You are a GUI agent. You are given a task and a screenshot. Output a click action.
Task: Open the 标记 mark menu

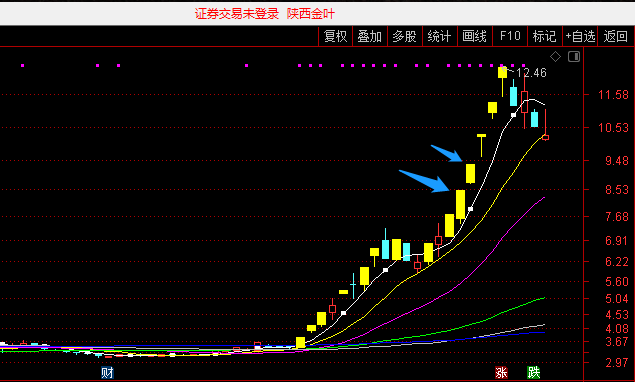tap(544, 36)
